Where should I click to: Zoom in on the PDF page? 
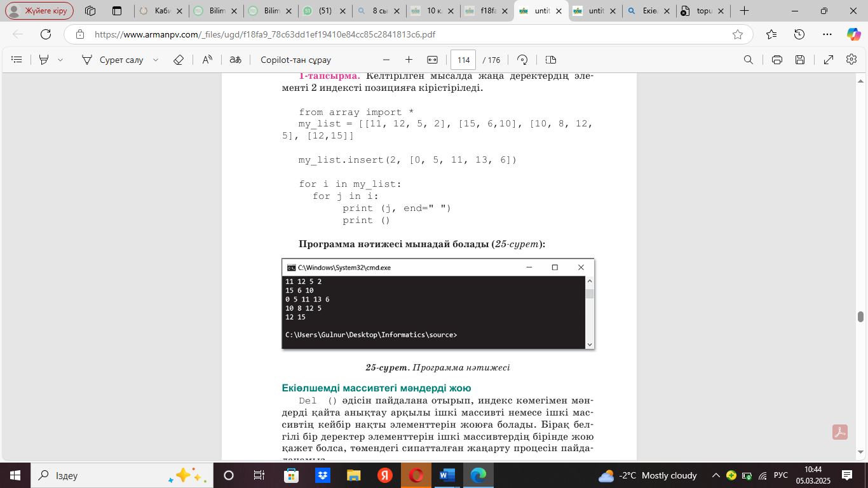tap(409, 60)
